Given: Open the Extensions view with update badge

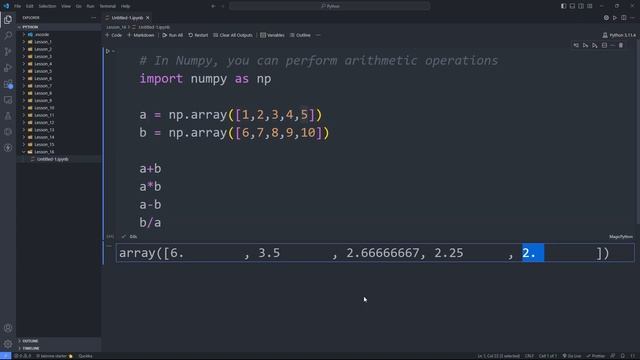Looking at the screenshot, I should point(8,84).
